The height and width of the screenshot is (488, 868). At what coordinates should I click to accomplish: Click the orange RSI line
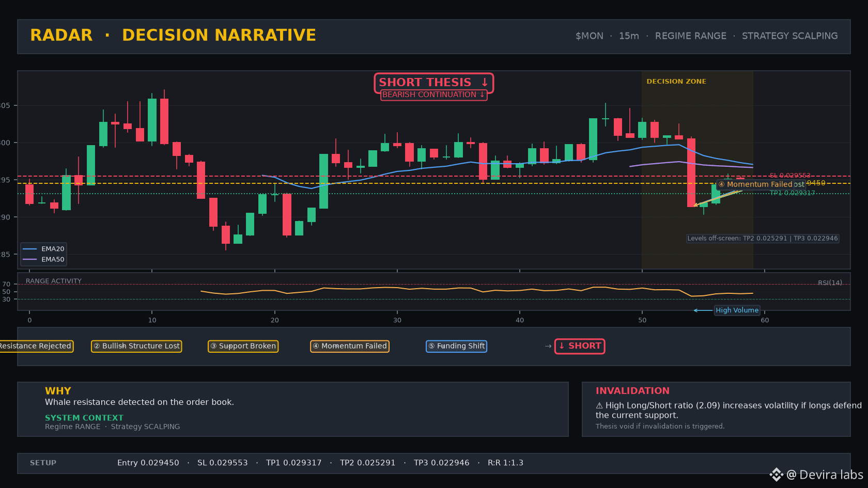[x=476, y=291]
